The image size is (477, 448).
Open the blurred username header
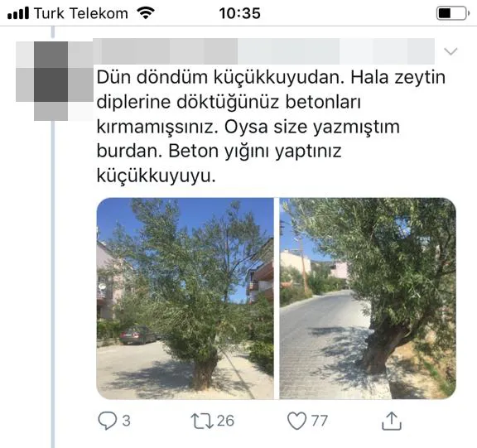point(263,51)
